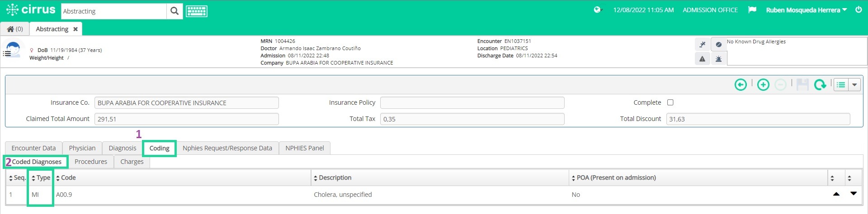Open the Procedures sub-tab
This screenshot has width=868, height=214.
91,162
